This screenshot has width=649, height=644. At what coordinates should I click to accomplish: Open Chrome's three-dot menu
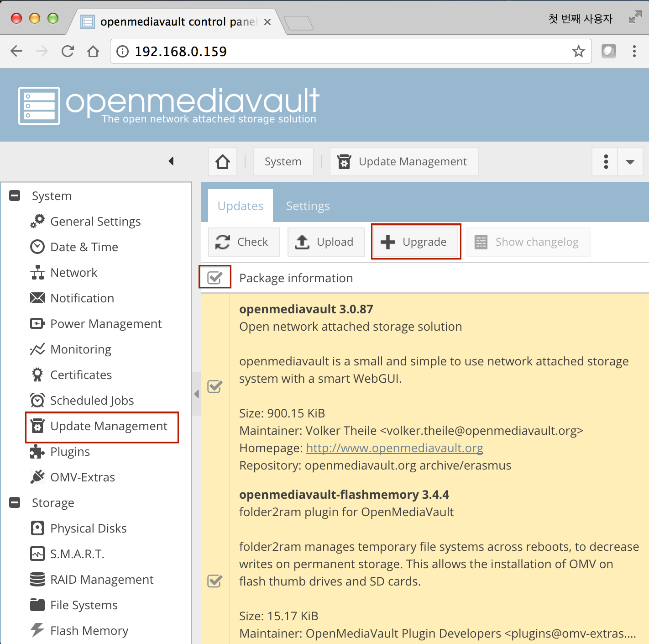click(x=634, y=51)
